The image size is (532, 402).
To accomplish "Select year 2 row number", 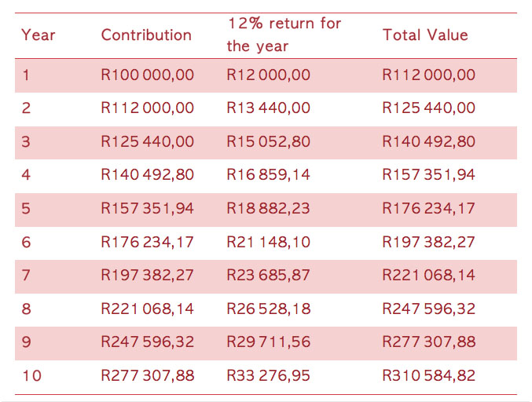I will click(x=26, y=108).
